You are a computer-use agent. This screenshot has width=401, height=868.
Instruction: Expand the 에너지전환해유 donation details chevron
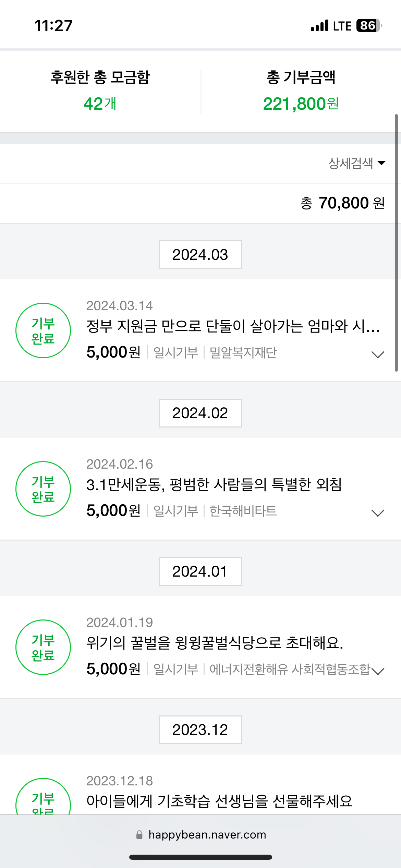[x=378, y=671]
